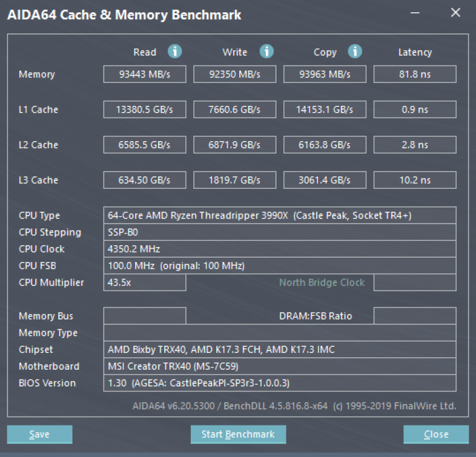This screenshot has height=457, width=476.
Task: Click the Read column header
Action: pyautogui.click(x=145, y=52)
